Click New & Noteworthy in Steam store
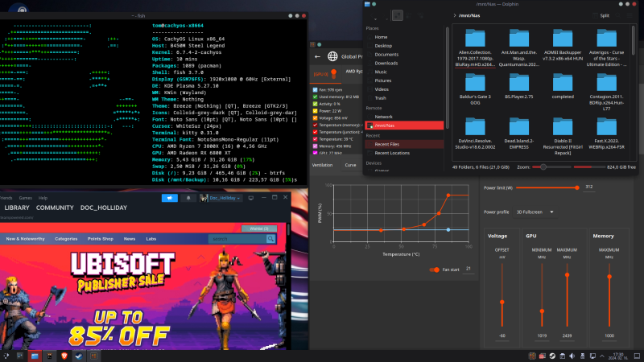 point(25,239)
